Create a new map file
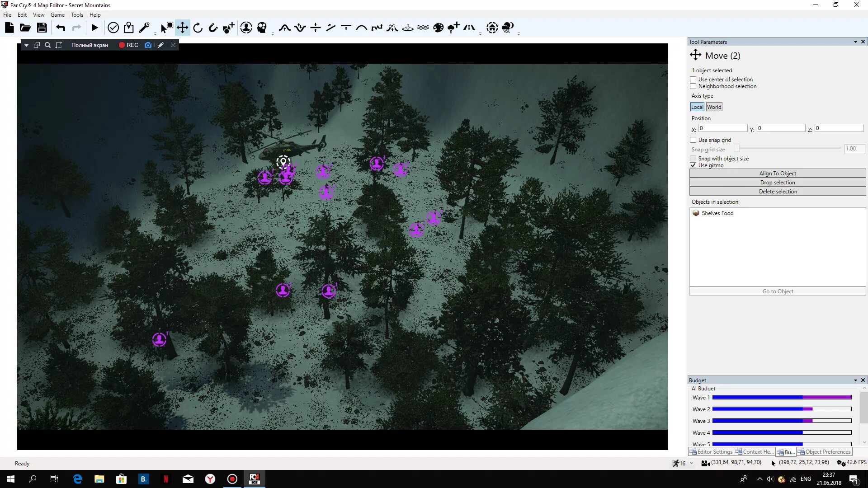The image size is (868, 488). pos(9,28)
